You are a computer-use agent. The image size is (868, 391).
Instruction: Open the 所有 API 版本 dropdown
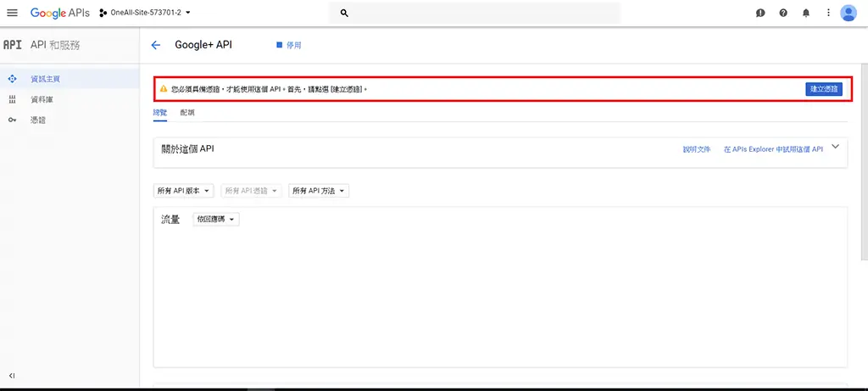183,191
